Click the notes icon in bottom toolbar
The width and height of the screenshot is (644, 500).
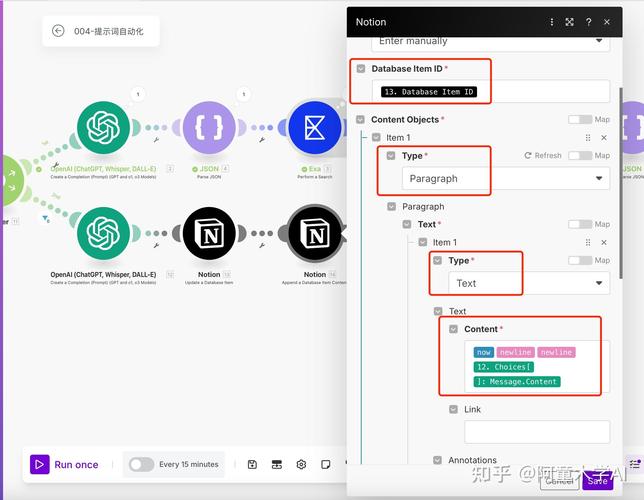coord(326,464)
